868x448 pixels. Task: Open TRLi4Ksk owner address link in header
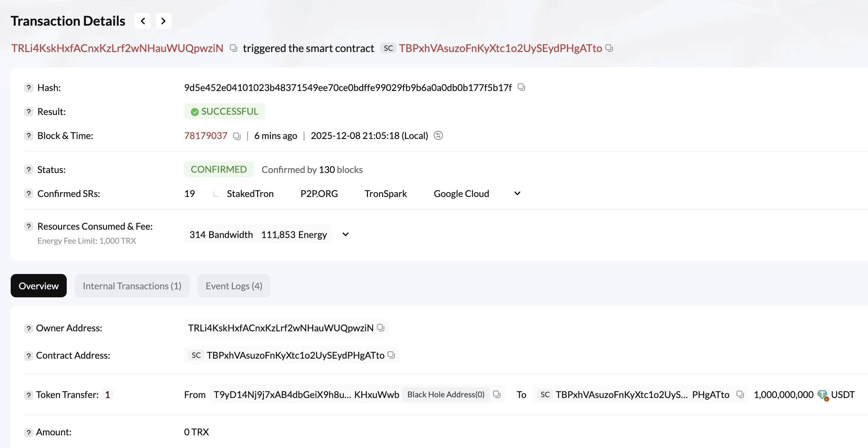[117, 48]
